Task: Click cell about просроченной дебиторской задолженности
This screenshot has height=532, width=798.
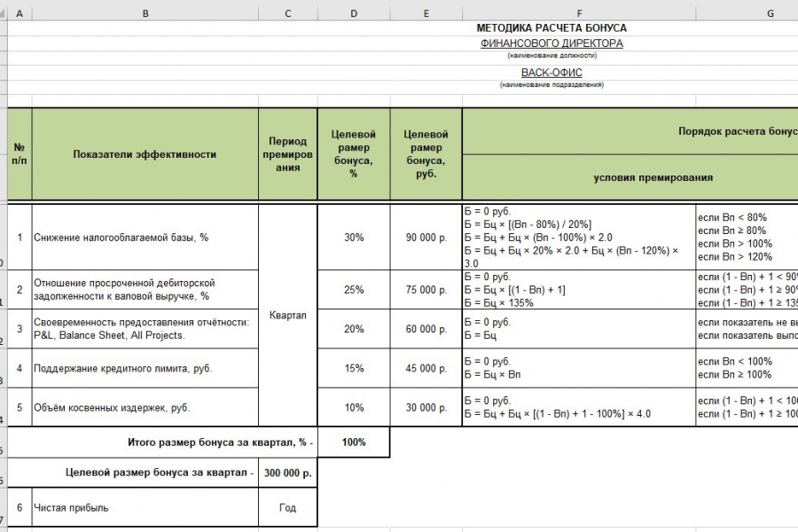Action: (x=145, y=290)
